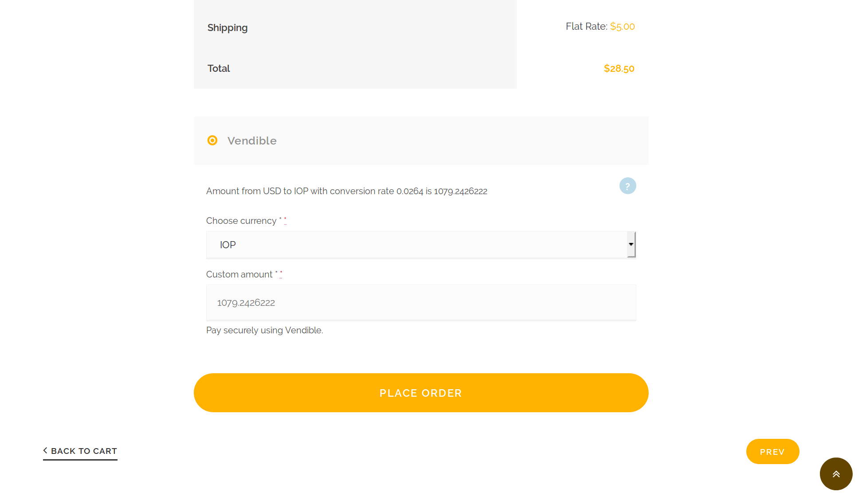Screen dimensions: 866x504
Task: Click the PREV button
Action: [772, 452]
